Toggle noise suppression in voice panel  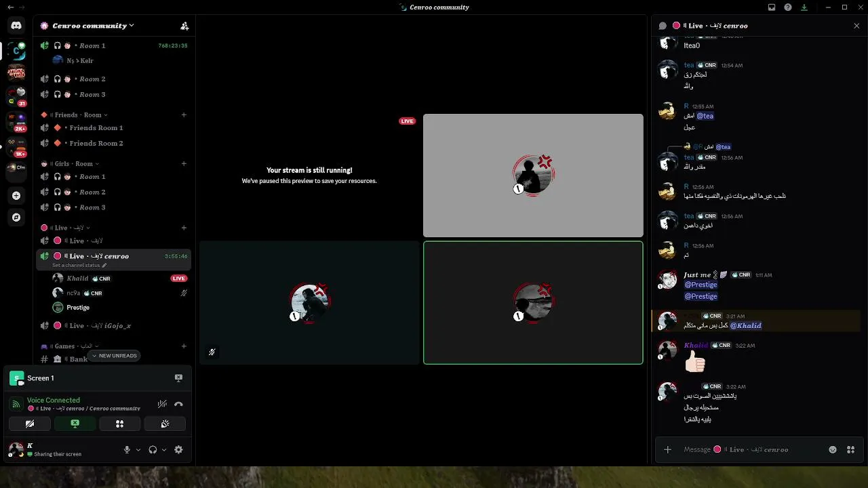[162, 404]
